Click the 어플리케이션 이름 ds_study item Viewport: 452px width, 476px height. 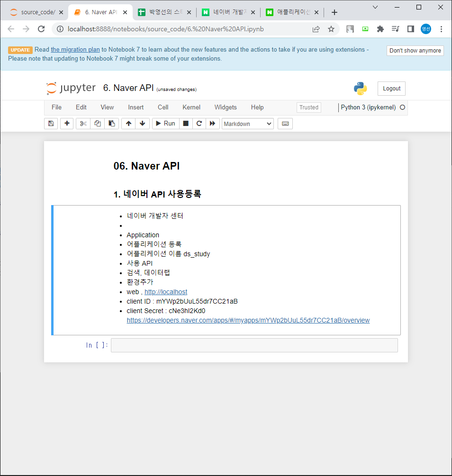click(x=168, y=254)
